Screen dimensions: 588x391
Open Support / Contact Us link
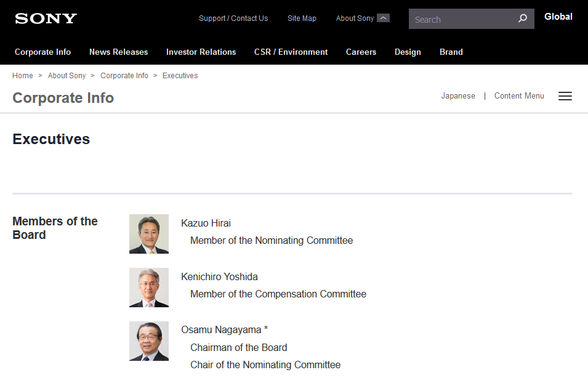[x=233, y=18]
